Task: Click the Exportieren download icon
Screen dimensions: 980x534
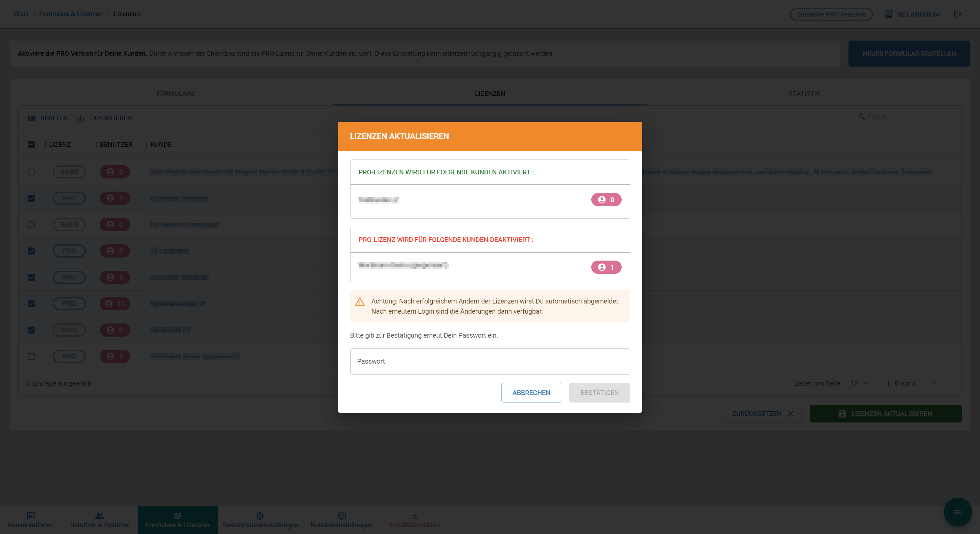Action: (x=80, y=118)
